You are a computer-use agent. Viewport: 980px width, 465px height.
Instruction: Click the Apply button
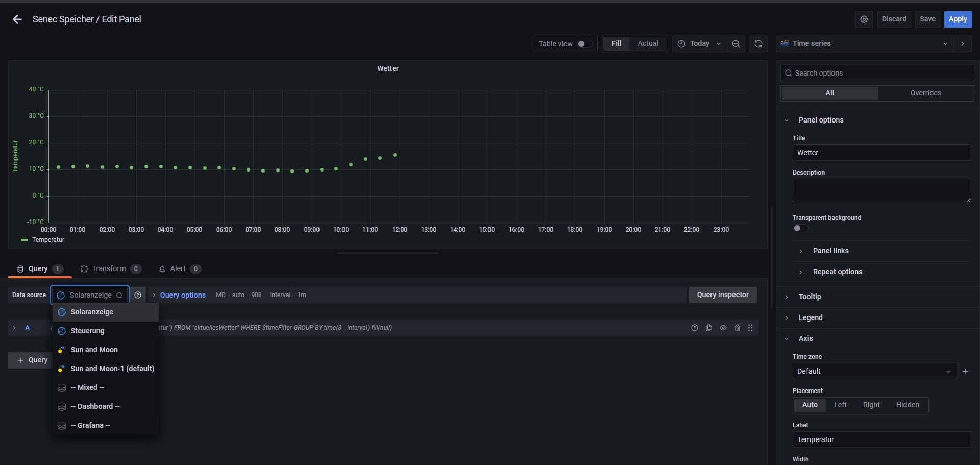pos(958,19)
